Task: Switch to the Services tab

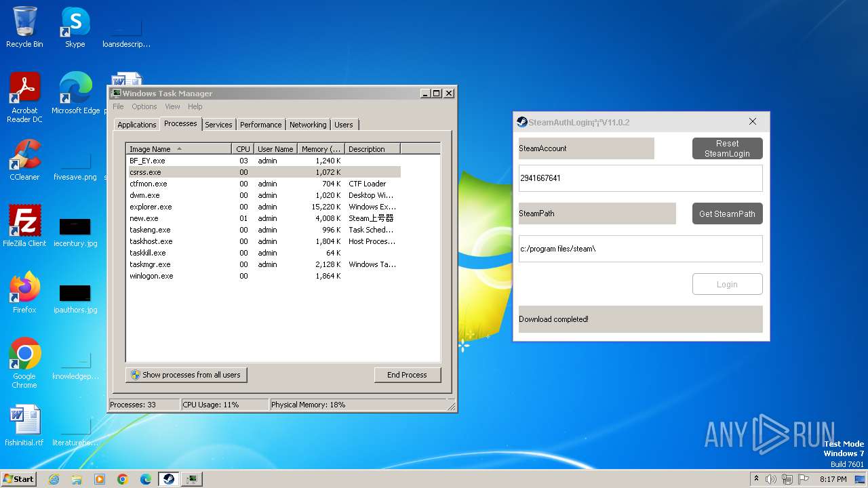Action: pos(219,125)
